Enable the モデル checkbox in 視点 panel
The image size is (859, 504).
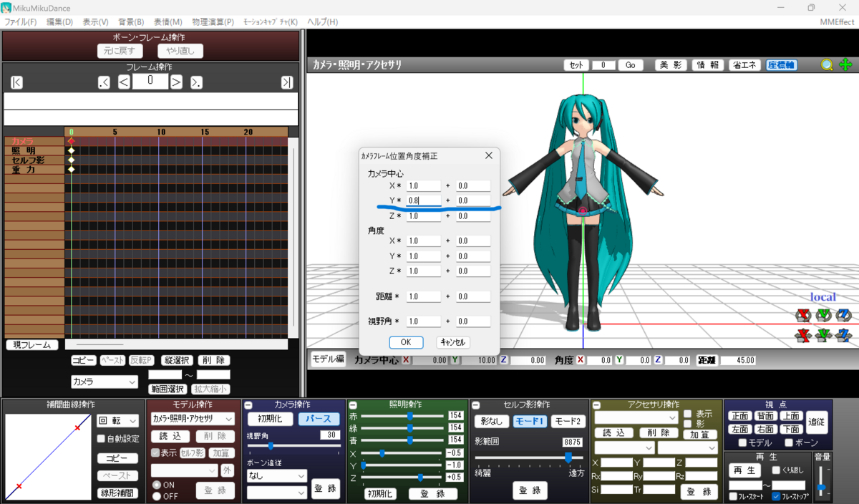[x=742, y=442]
